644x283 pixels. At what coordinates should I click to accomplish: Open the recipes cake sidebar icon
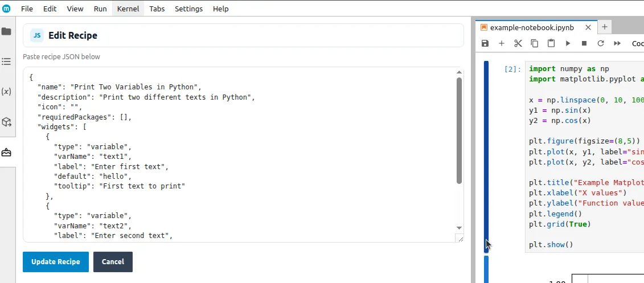click(6, 153)
